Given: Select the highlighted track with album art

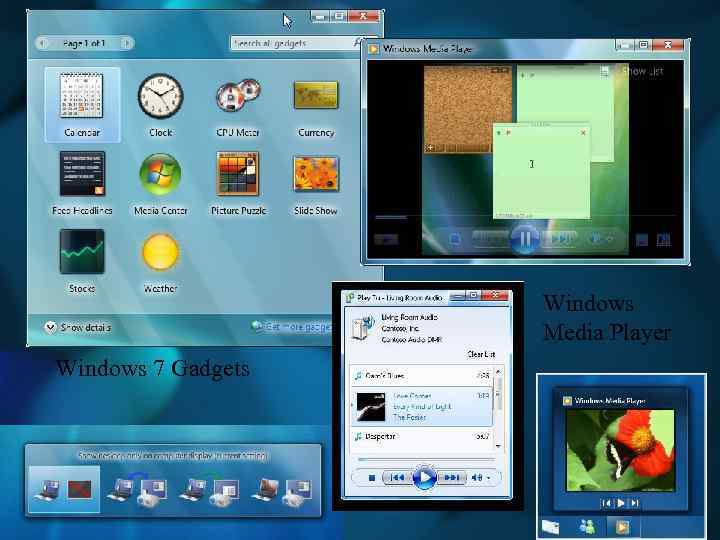Looking at the screenshot, I should click(x=422, y=407).
